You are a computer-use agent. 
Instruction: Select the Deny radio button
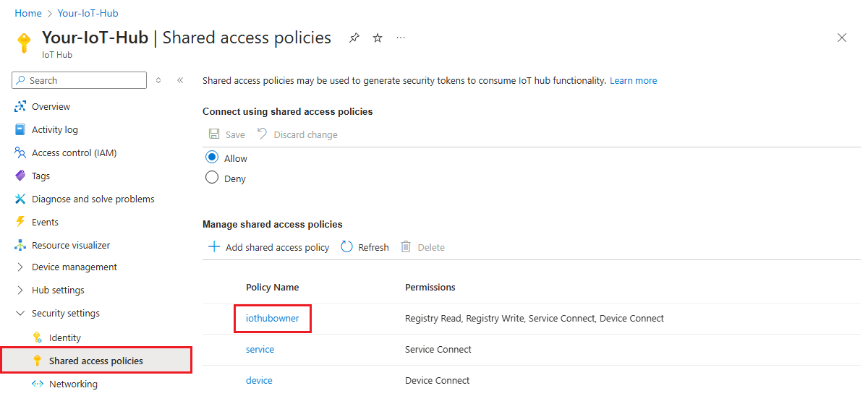click(x=212, y=178)
